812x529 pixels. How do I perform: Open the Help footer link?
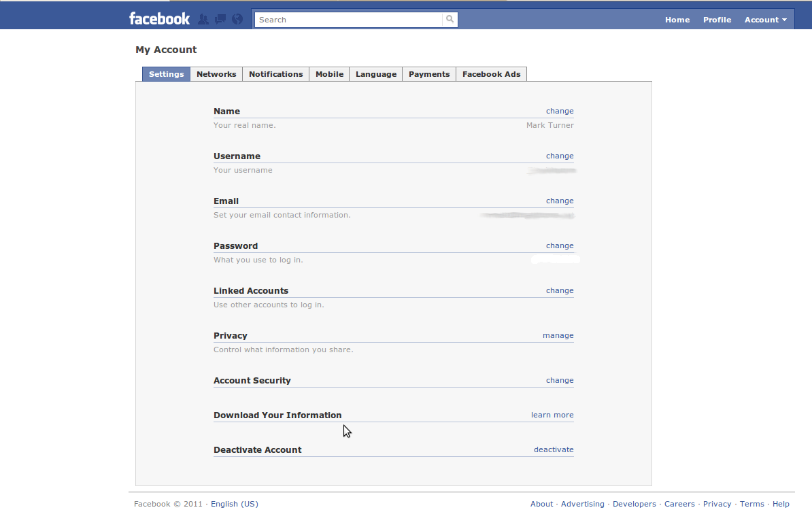pyautogui.click(x=781, y=504)
